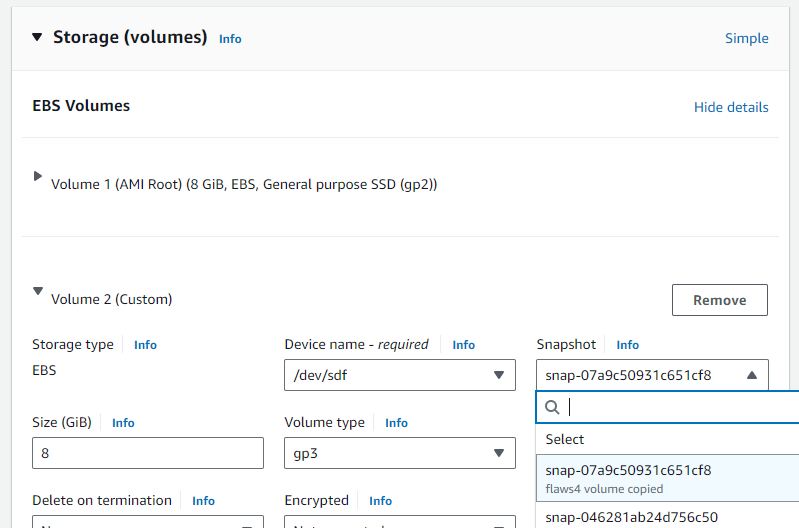
Task: Remove Volume 2 with Remove button
Action: pyautogui.click(x=719, y=300)
